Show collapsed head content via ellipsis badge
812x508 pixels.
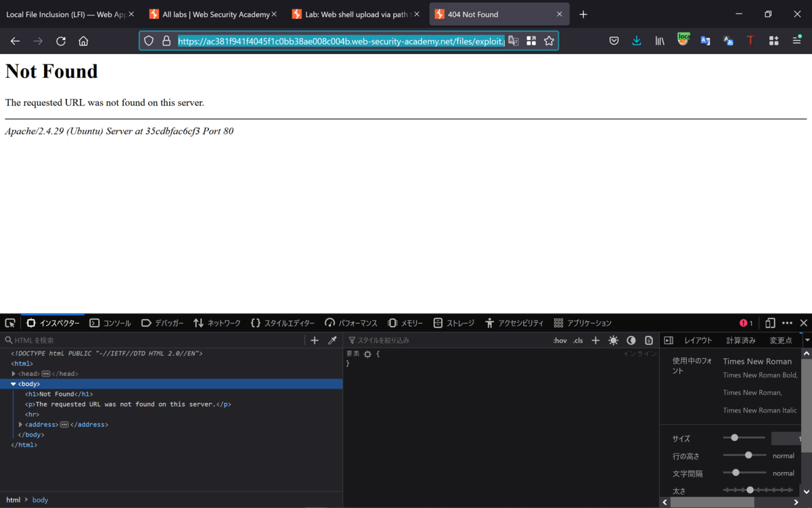(46, 374)
